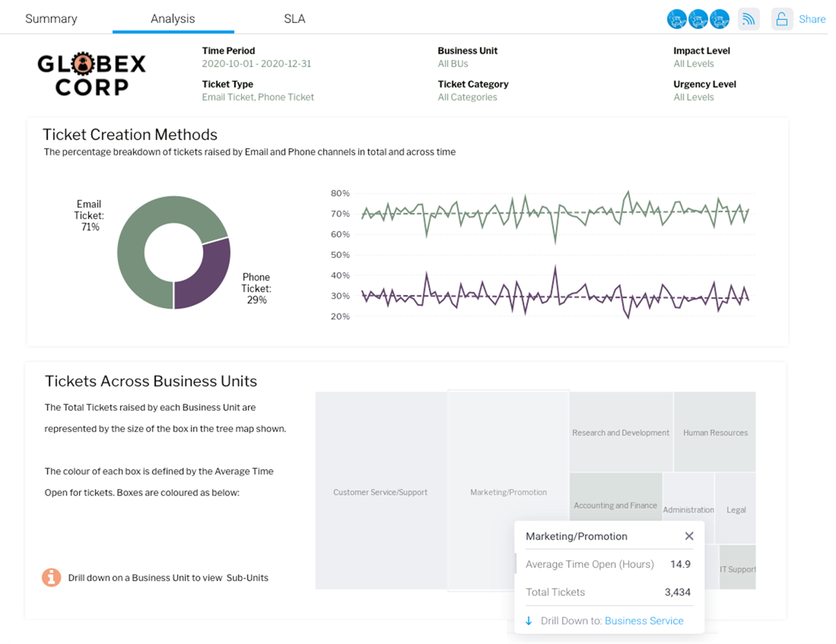This screenshot has width=836, height=644.
Task: Click the Globex Corp logo
Action: pos(92,74)
